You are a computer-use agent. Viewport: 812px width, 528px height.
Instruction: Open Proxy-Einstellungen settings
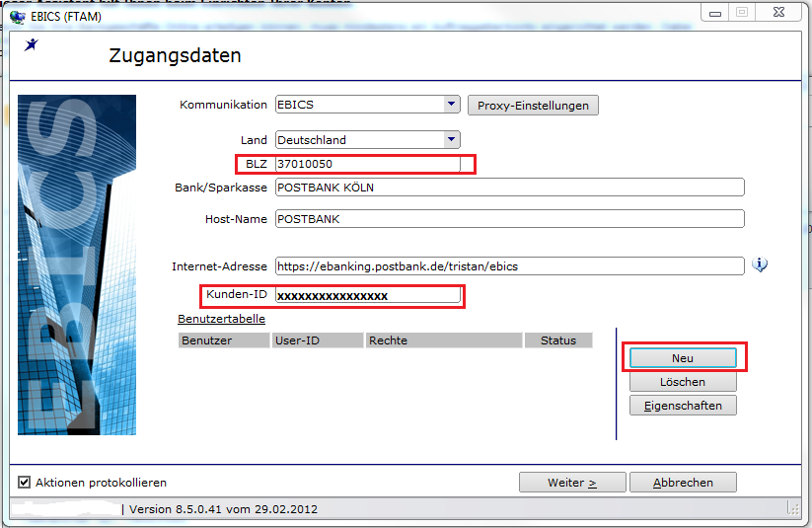click(x=533, y=106)
